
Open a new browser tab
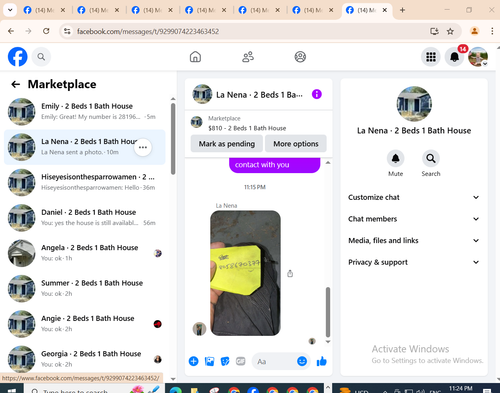click(x=402, y=10)
